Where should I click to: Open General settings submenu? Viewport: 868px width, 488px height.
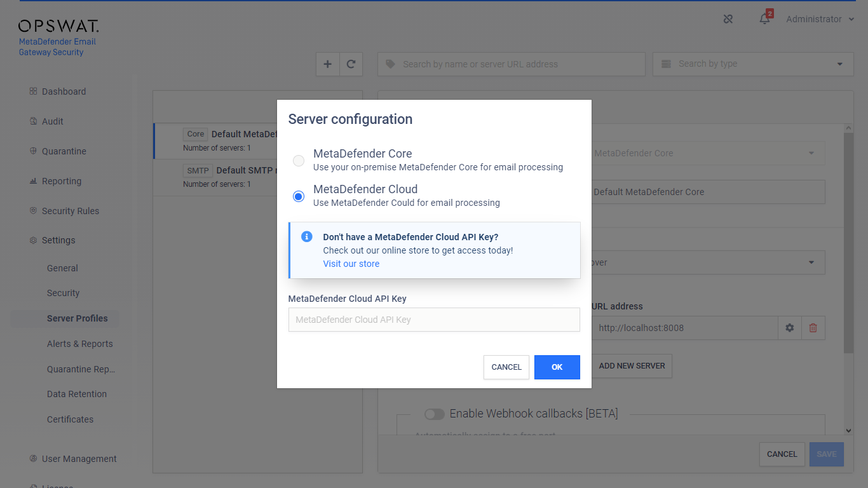[x=62, y=268]
